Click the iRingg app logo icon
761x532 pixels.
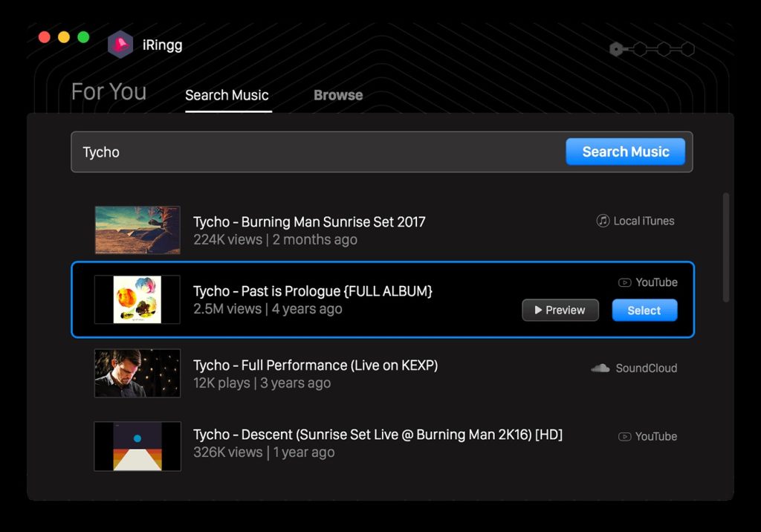pos(120,45)
